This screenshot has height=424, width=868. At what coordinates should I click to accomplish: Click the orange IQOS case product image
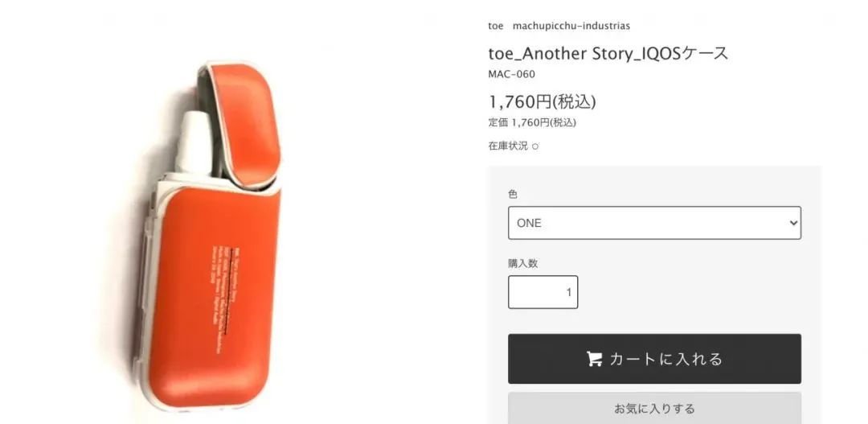(x=210, y=236)
